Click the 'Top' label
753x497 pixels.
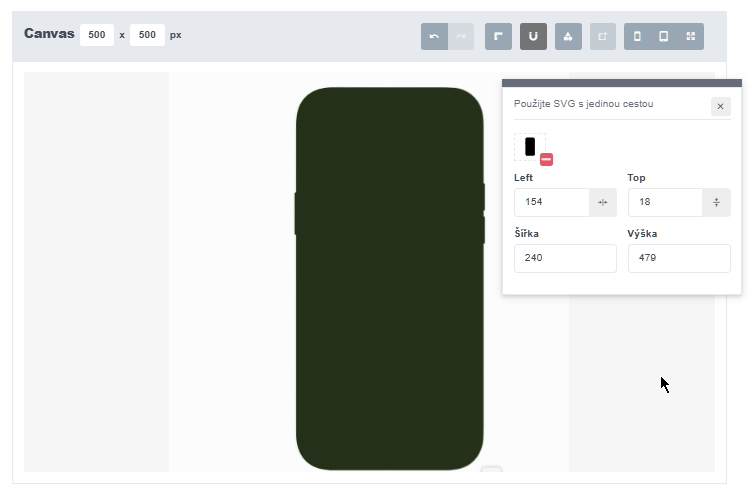coord(636,178)
